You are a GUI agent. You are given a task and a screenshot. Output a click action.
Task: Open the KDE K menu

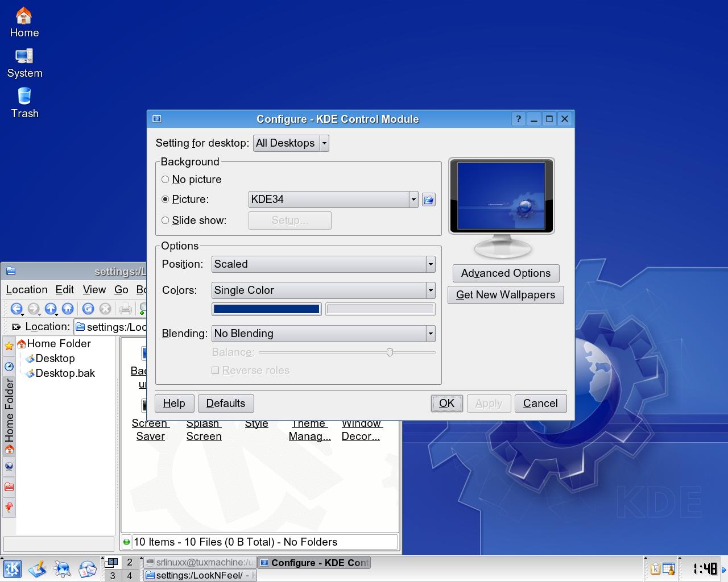click(x=12, y=568)
